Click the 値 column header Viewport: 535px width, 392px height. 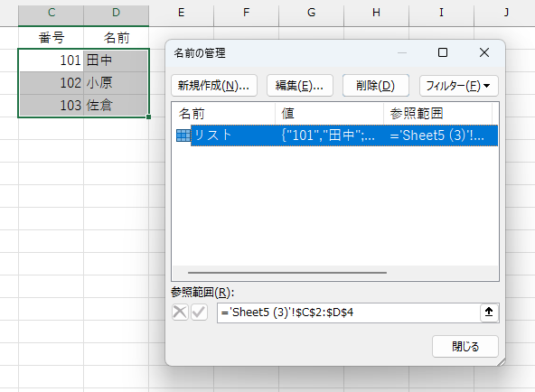click(330, 114)
